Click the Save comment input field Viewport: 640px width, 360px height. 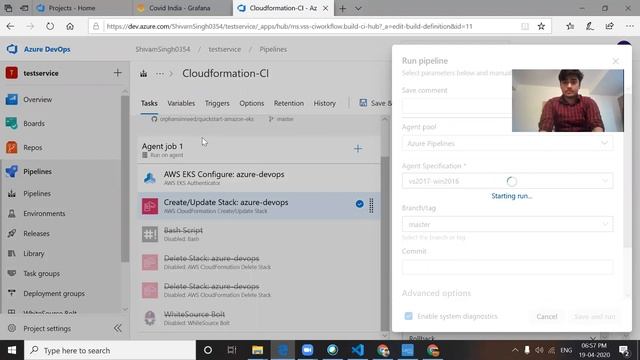coord(456,106)
